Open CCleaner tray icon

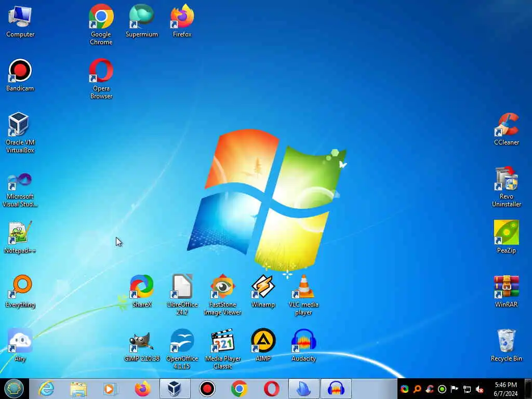pos(430,389)
